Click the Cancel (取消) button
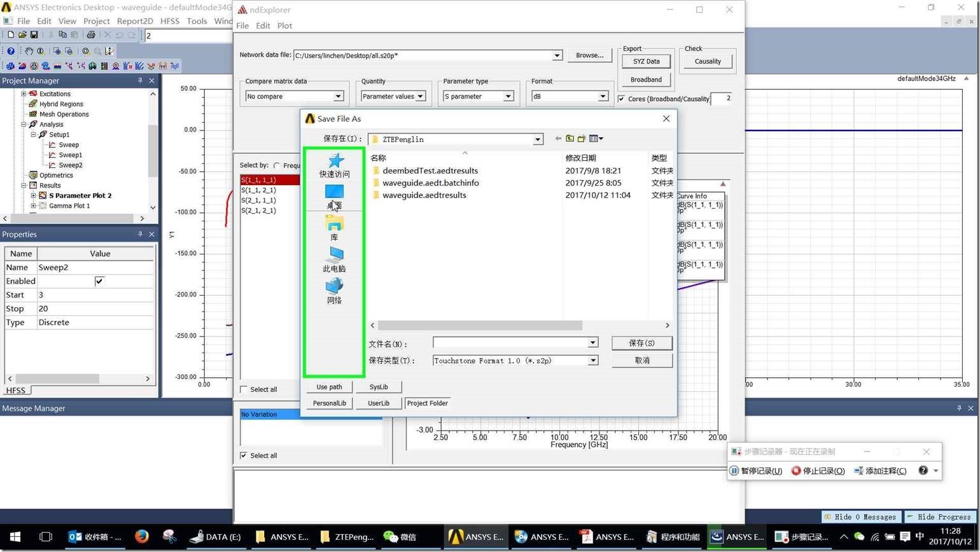980x552 pixels. [x=641, y=360]
